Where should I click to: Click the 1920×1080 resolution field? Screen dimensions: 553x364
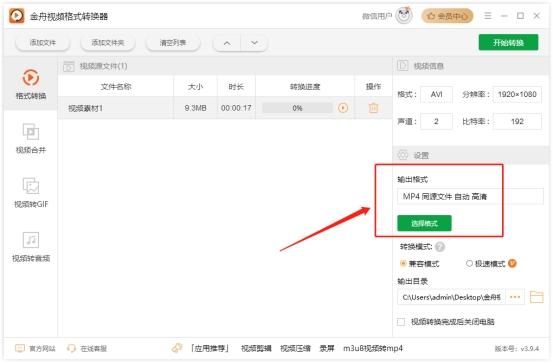pyautogui.click(x=517, y=95)
